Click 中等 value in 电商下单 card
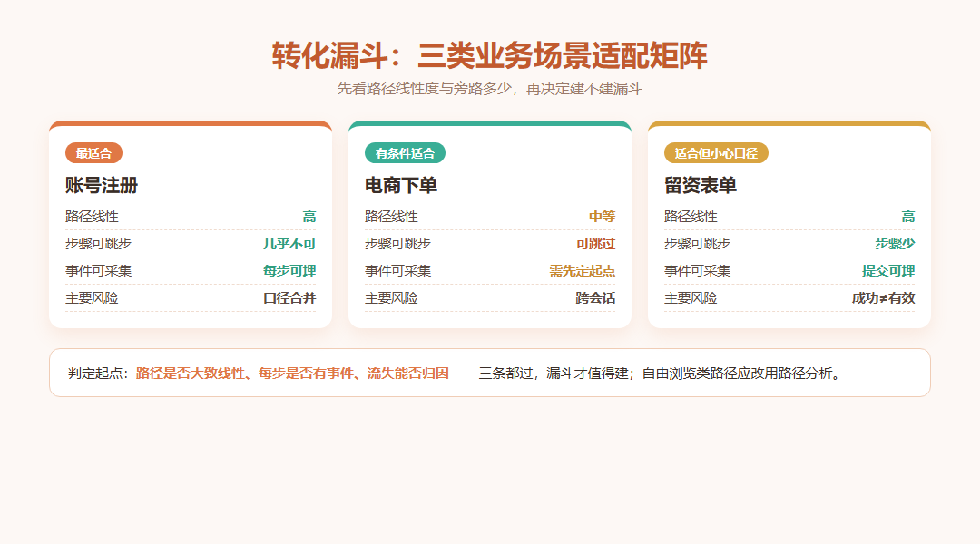 click(x=602, y=217)
